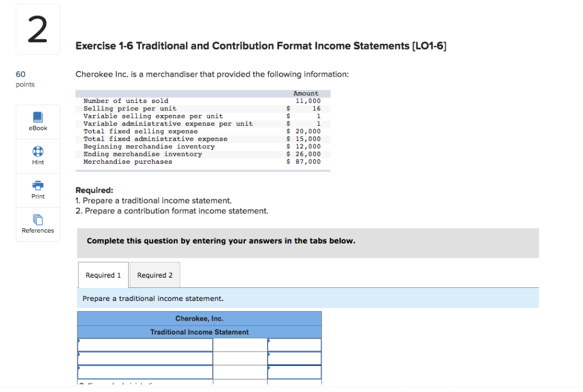
Task: Open the second row label dropdown cell
Action: 145,358
